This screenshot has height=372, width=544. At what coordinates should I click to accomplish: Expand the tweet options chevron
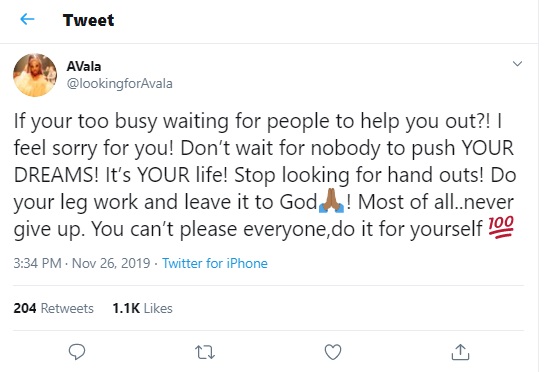click(517, 64)
